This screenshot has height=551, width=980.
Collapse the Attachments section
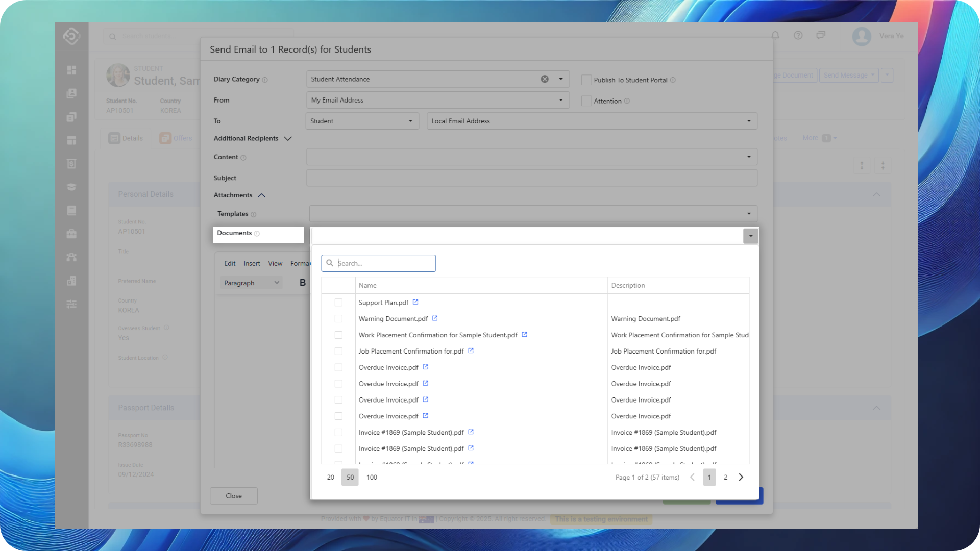(x=262, y=195)
